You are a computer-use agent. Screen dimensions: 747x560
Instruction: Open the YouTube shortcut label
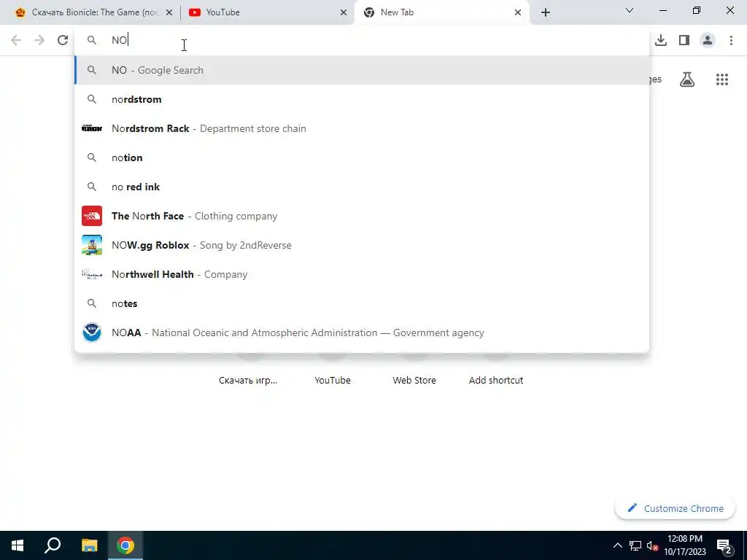[333, 380]
